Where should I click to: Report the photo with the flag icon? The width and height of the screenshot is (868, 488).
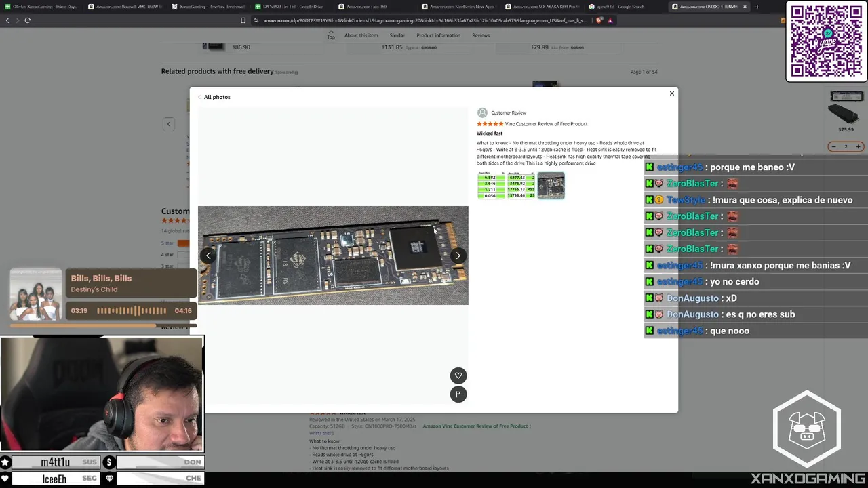(x=458, y=394)
